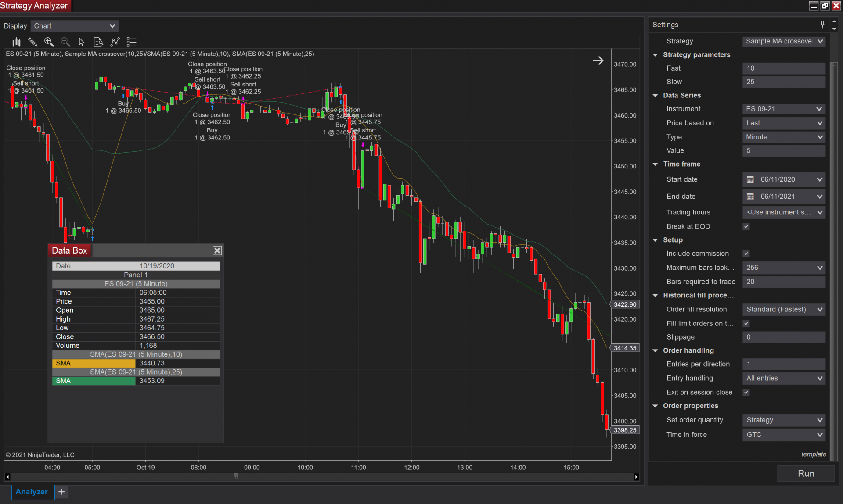Viewport: 843px width, 504px height.
Task: Click the Run button
Action: [x=806, y=474]
